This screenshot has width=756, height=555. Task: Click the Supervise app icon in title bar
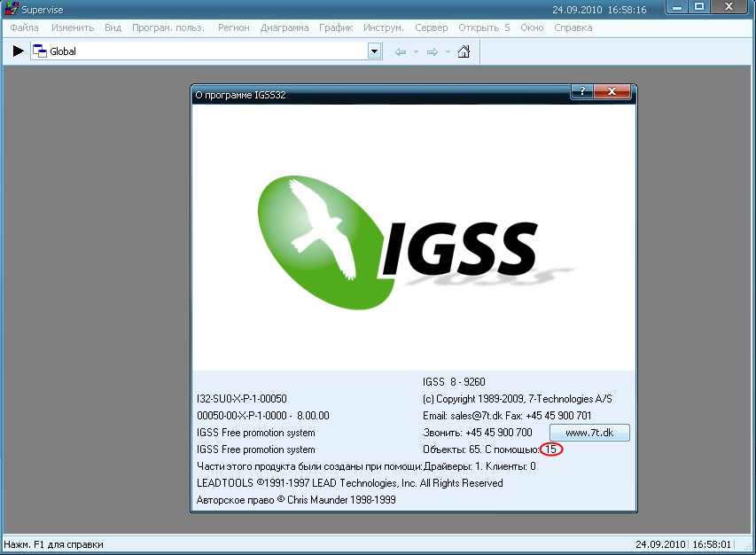[x=11, y=9]
